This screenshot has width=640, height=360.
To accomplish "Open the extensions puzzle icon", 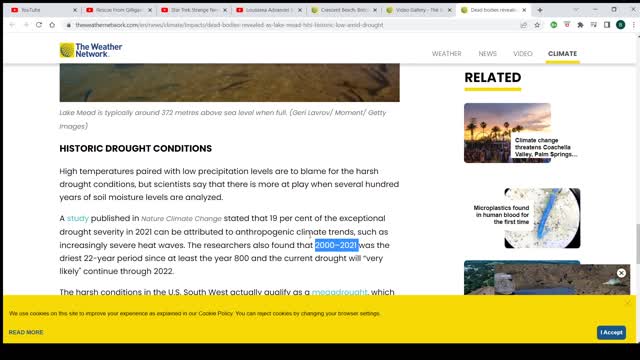I will [580, 25].
